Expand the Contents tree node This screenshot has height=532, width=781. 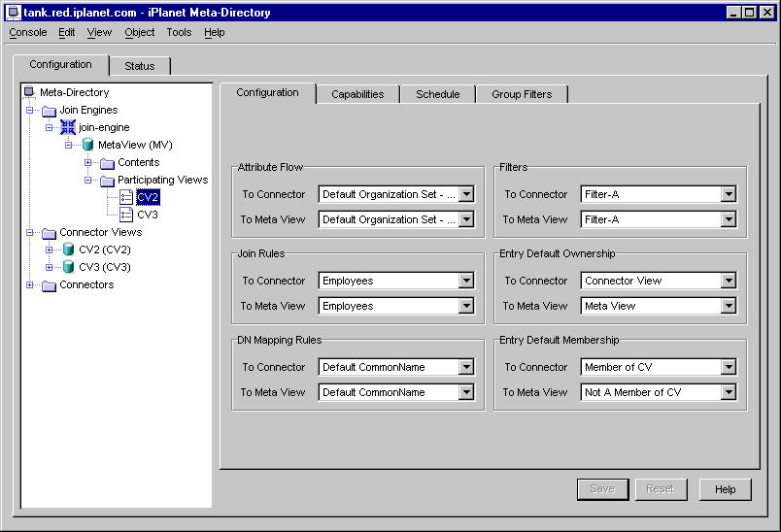(x=87, y=162)
